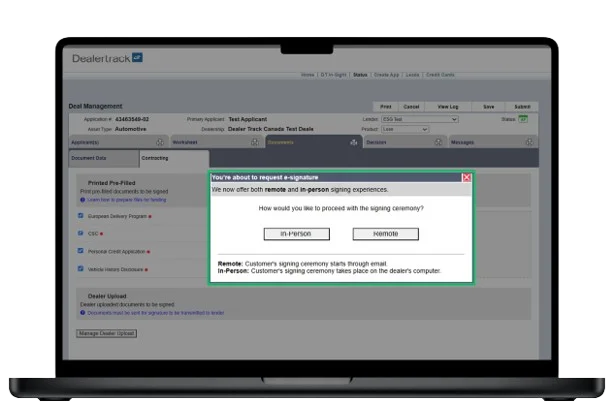Click the icon on the Messages tab
This screenshot has width=615, height=405.
pos(532,142)
